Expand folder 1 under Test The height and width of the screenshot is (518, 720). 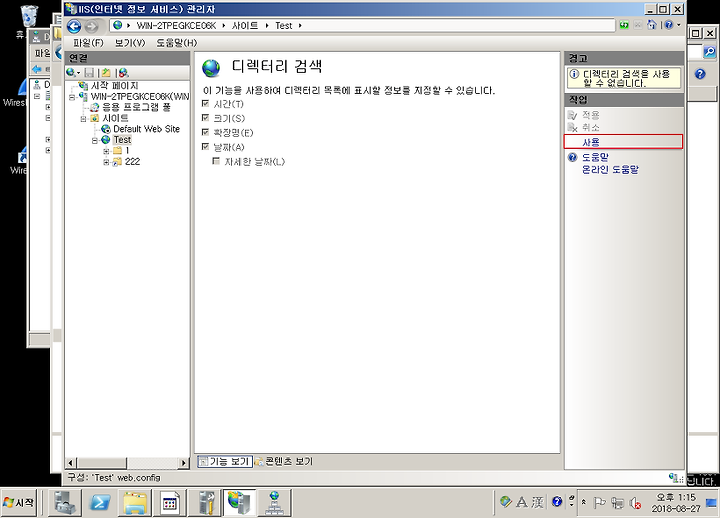pyautogui.click(x=106, y=151)
